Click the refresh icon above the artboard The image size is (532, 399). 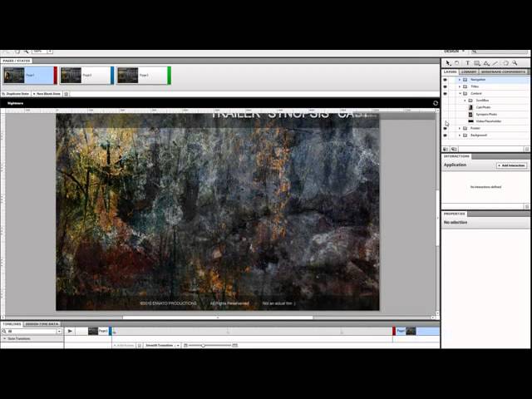point(435,103)
